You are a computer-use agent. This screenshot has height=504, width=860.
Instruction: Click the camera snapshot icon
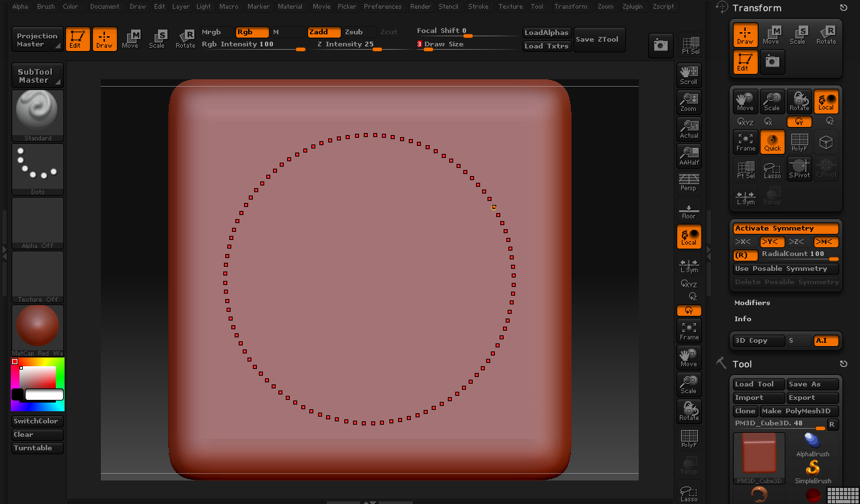661,45
